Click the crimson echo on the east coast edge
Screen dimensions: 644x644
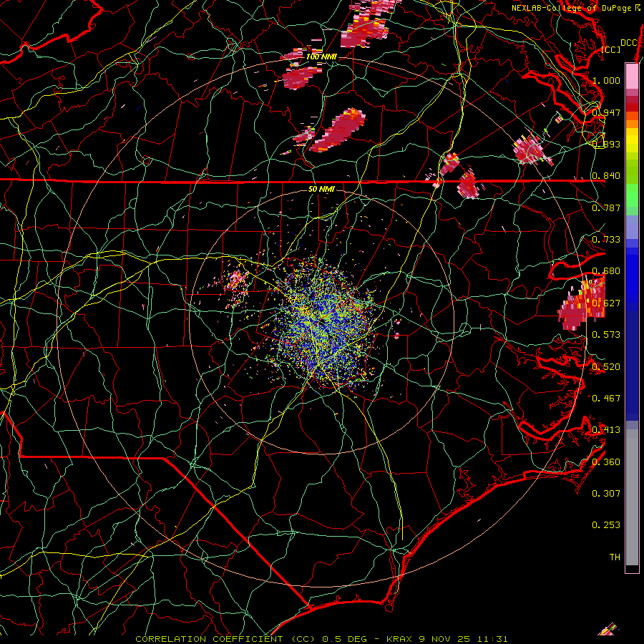[581, 305]
